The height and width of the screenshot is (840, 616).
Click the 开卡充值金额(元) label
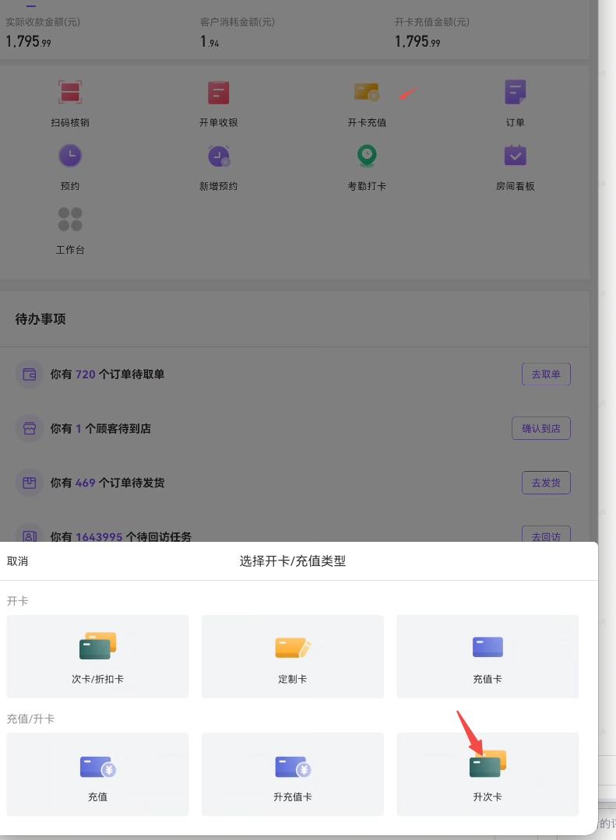point(431,22)
